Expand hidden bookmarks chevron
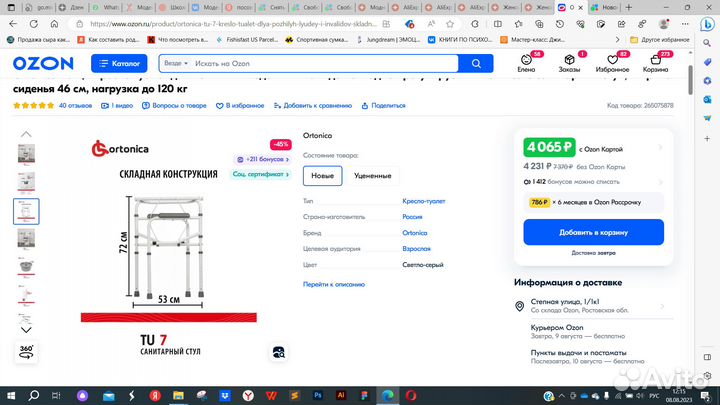The width and height of the screenshot is (720, 405). (618, 40)
